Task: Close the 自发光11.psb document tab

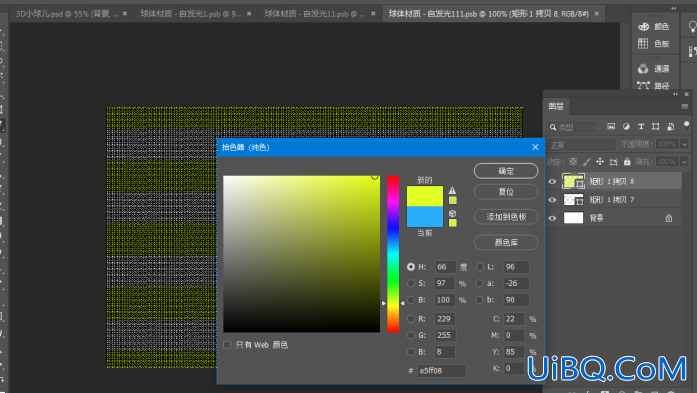Action: 373,14
